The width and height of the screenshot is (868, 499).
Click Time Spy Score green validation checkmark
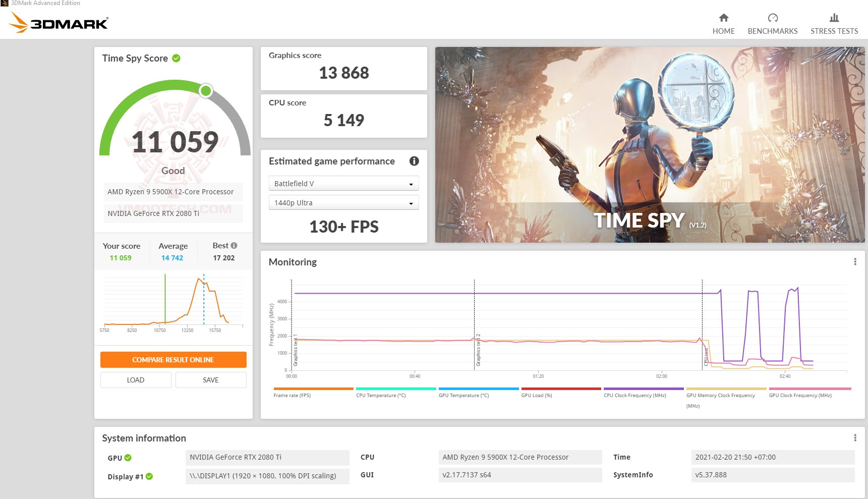[176, 58]
